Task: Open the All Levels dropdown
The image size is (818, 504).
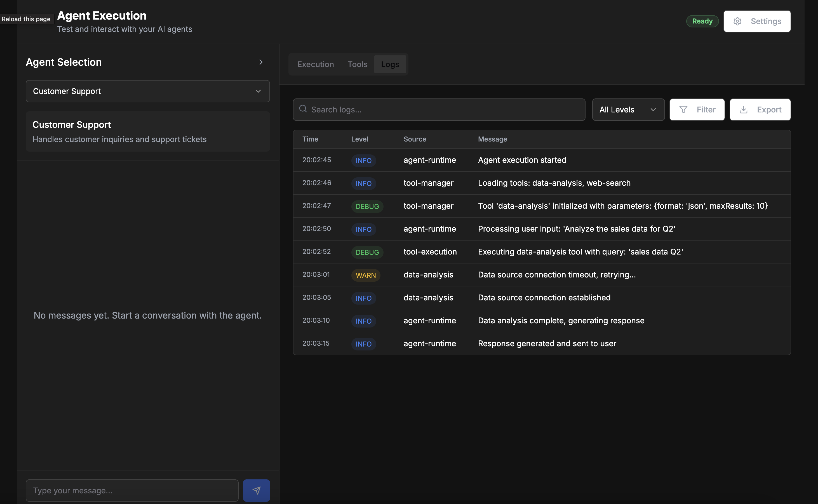Action: [628, 110]
